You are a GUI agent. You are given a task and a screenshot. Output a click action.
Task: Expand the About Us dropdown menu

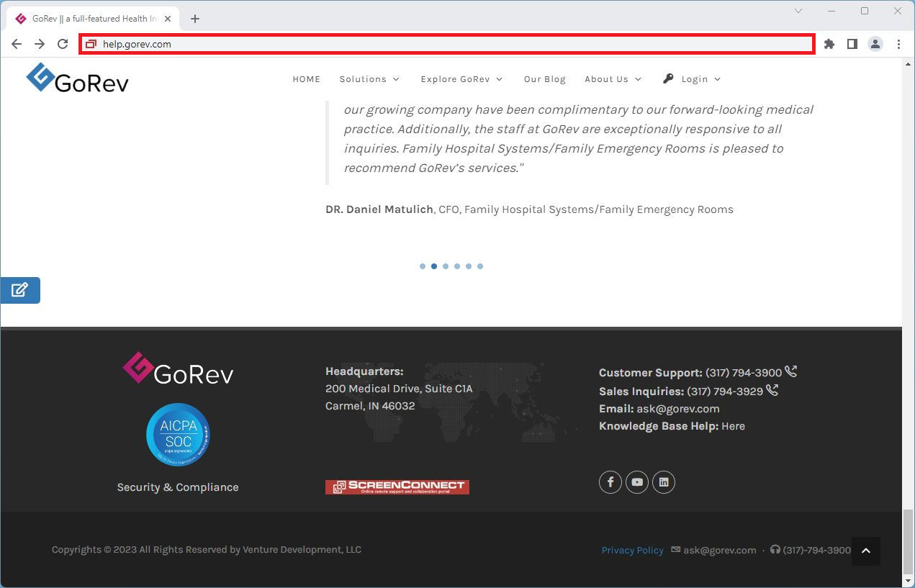pos(613,79)
